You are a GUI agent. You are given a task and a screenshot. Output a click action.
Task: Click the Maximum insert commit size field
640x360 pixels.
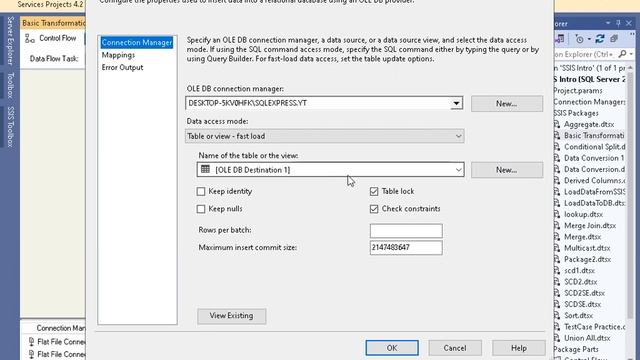tap(406, 247)
